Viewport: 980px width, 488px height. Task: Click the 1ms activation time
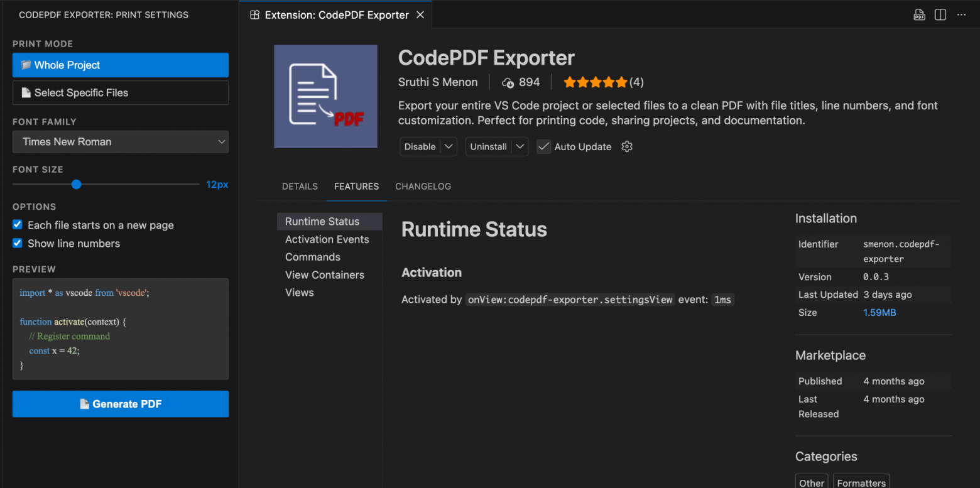tap(723, 300)
